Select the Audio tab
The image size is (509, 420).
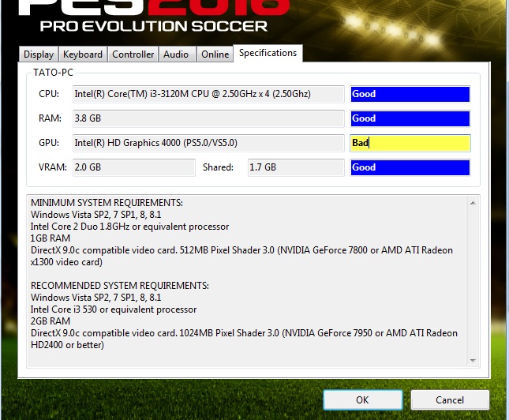[176, 54]
